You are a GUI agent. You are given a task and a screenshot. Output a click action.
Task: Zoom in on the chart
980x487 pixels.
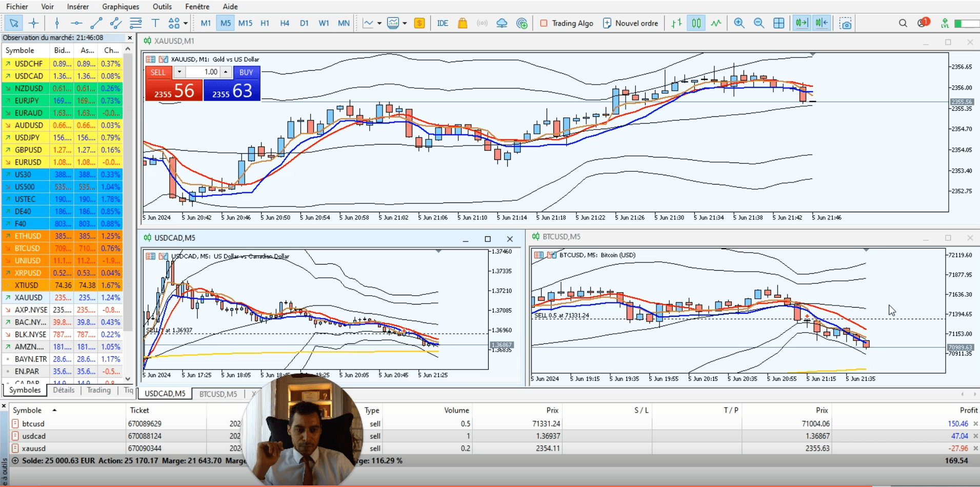point(739,23)
